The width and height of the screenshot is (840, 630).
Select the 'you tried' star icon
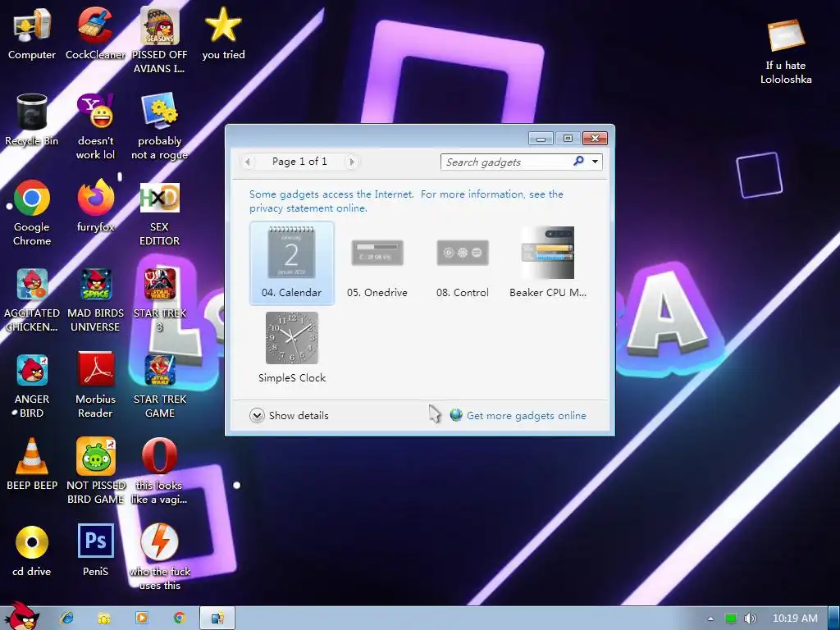(x=223, y=33)
